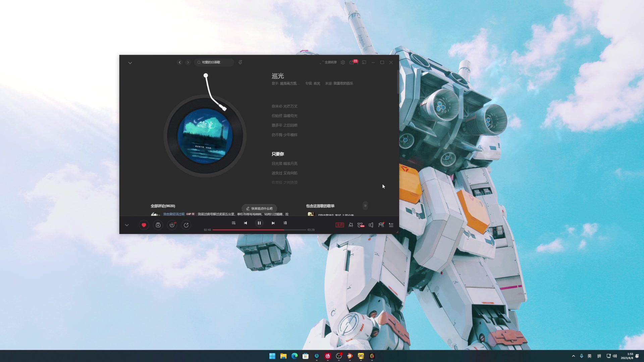Open commenter profile 我也曾经活过啊
Screen dimensions: 644x362
(x=174, y=214)
